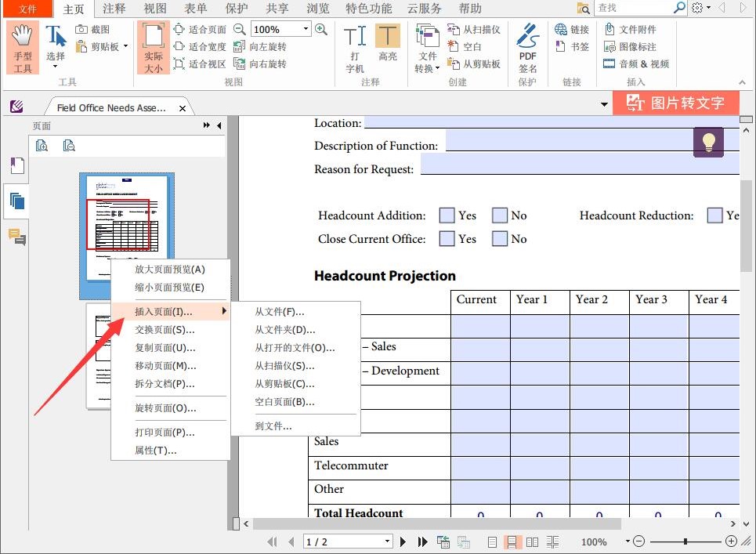Click the Image to Text (图片转文字) button
Viewport: 756px width, 554px height.
point(675,103)
